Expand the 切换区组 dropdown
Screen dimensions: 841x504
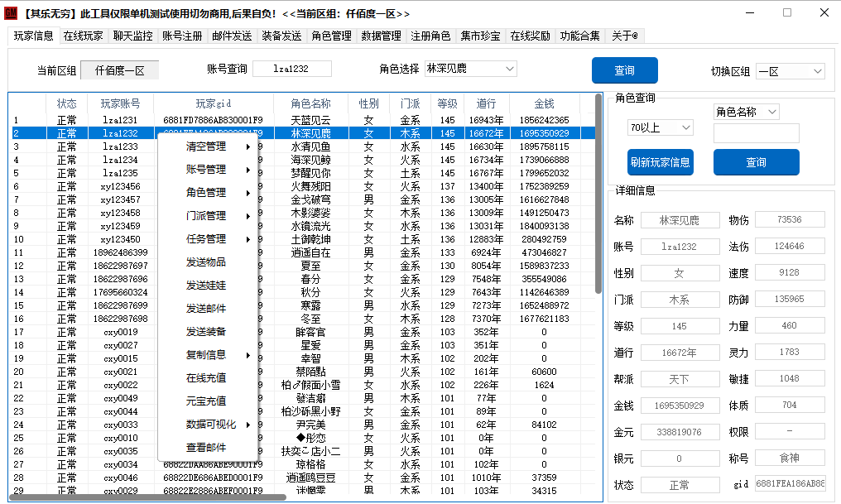[790, 71]
